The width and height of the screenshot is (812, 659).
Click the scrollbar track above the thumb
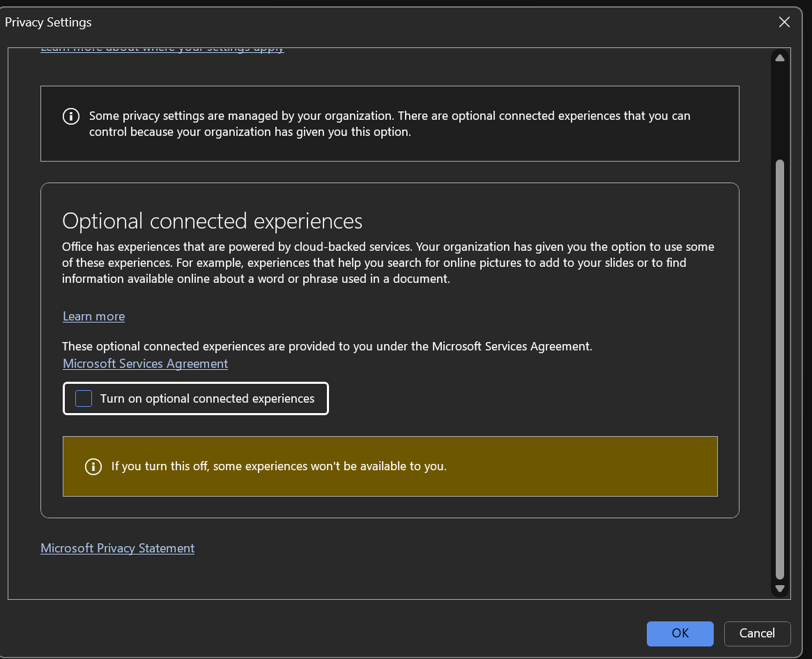(x=779, y=111)
